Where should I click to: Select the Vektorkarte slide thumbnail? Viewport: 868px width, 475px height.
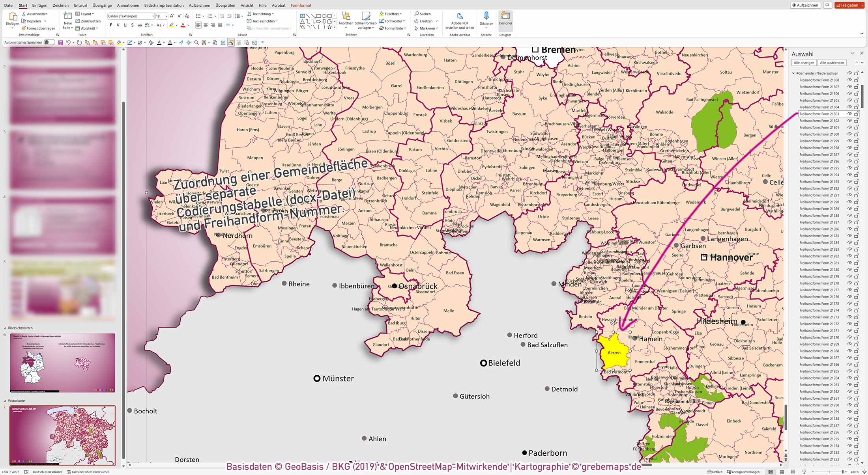[x=63, y=436]
